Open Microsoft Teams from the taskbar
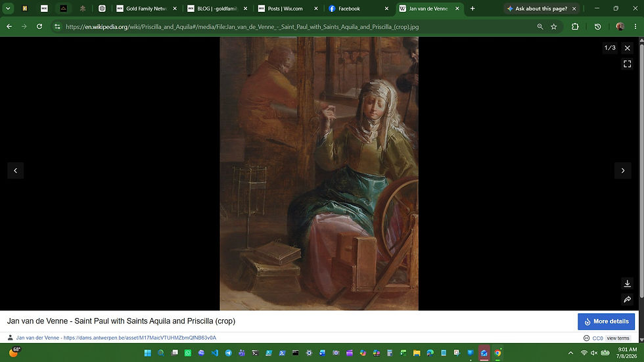 pyautogui.click(x=242, y=353)
